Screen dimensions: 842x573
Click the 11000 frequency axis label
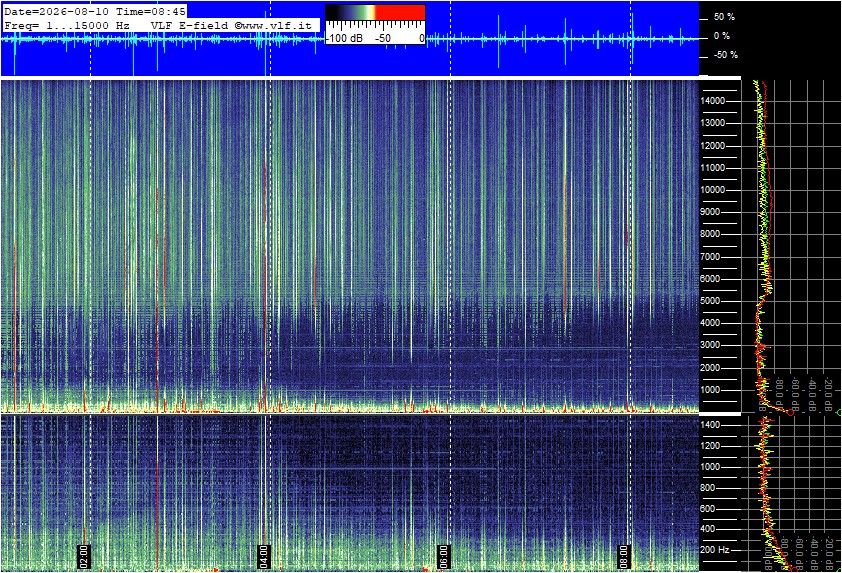pos(713,168)
